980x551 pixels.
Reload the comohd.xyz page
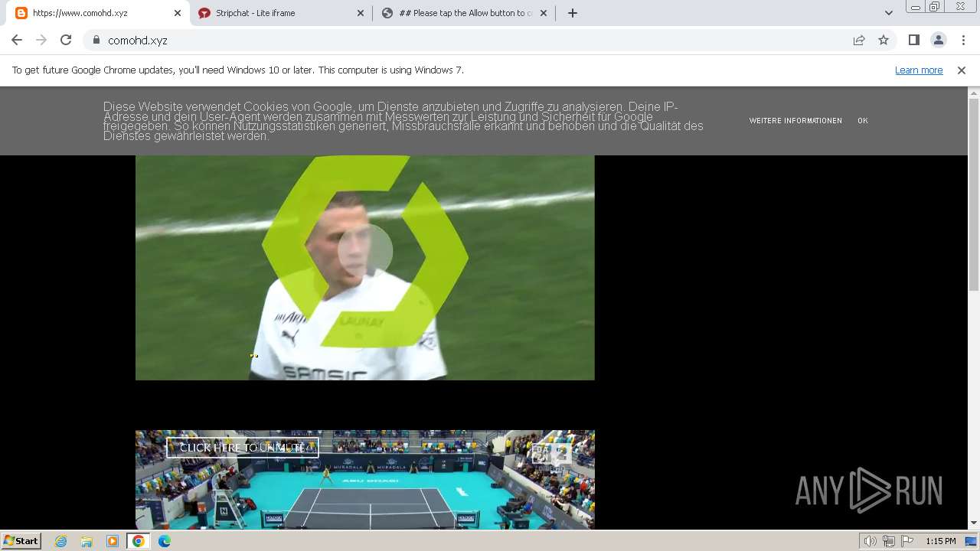tap(66, 40)
